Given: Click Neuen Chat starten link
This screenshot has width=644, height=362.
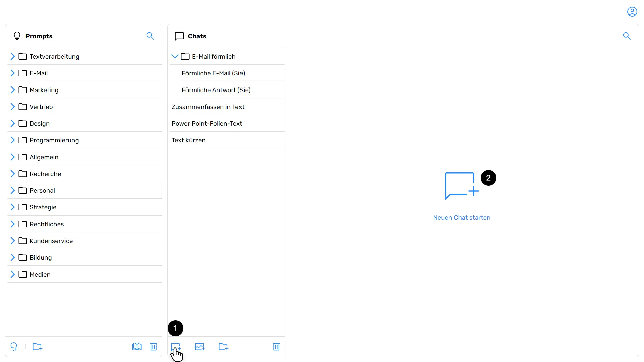Looking at the screenshot, I should coord(462,218).
